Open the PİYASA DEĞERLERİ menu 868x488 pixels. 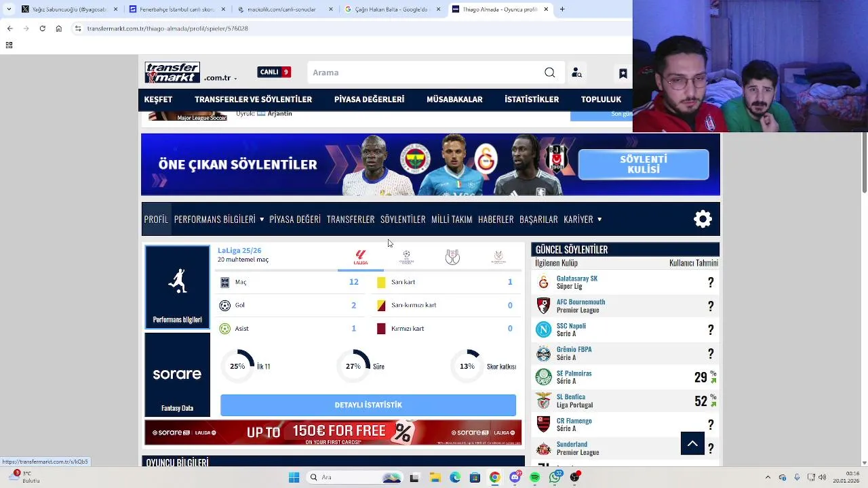point(369,99)
